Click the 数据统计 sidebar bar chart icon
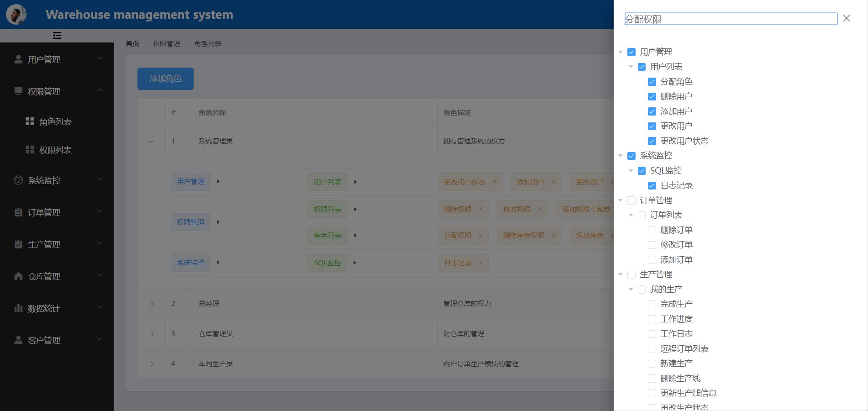Screen dimensions: 868x411 click(x=18, y=308)
